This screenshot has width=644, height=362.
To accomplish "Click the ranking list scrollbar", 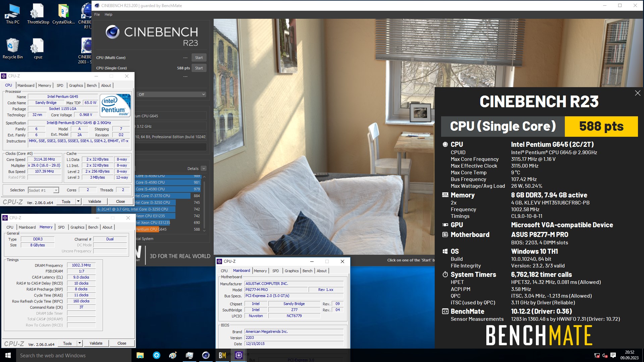I will pos(204,203).
